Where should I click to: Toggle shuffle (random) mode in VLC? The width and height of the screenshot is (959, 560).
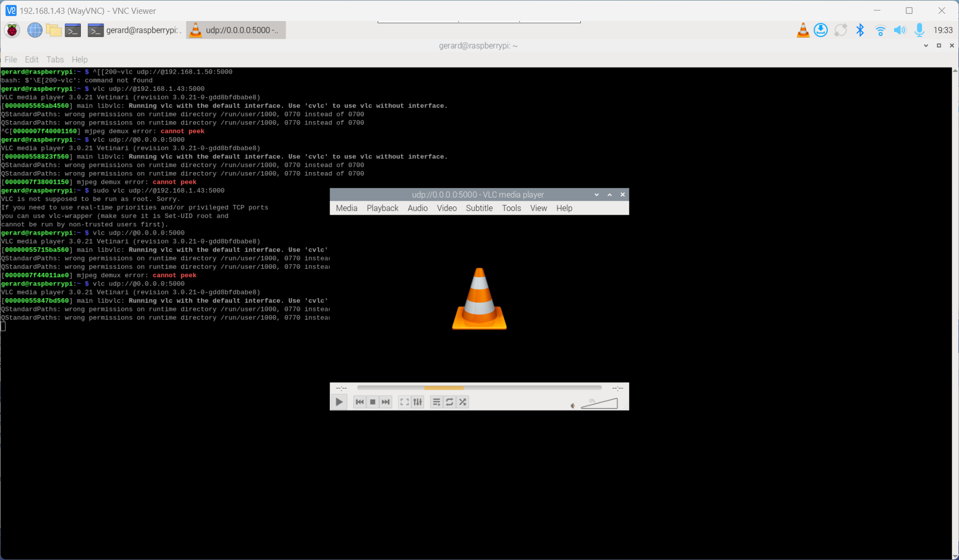coord(463,402)
